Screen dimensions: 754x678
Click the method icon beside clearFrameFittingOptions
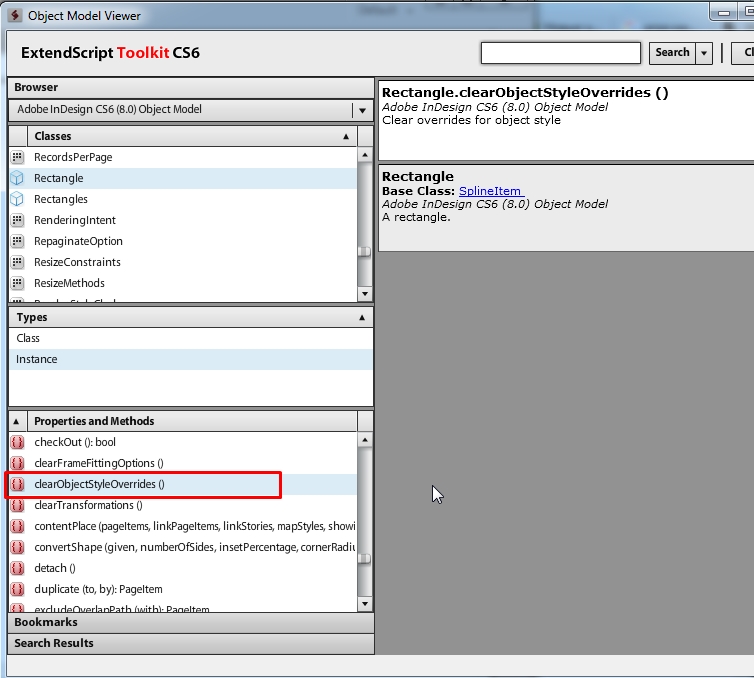tap(17, 463)
